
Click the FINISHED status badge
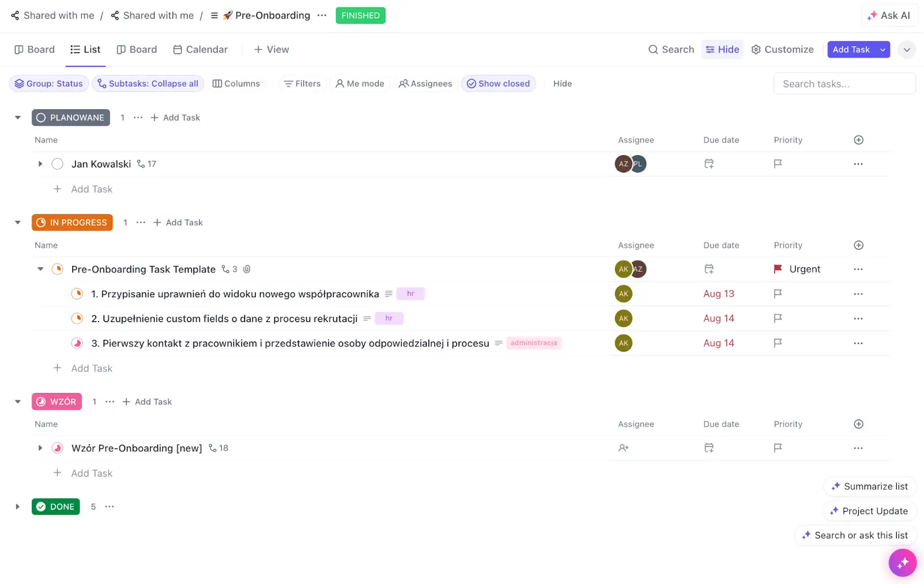[x=360, y=16]
